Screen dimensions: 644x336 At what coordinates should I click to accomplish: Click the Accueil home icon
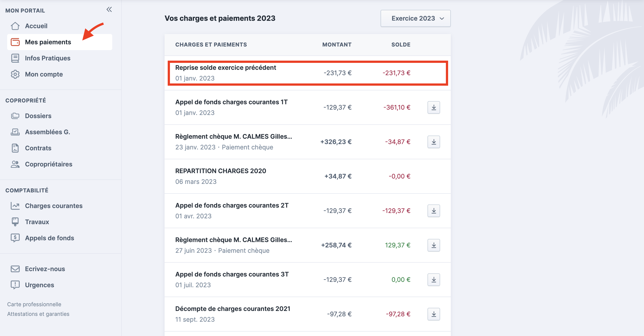tap(15, 26)
